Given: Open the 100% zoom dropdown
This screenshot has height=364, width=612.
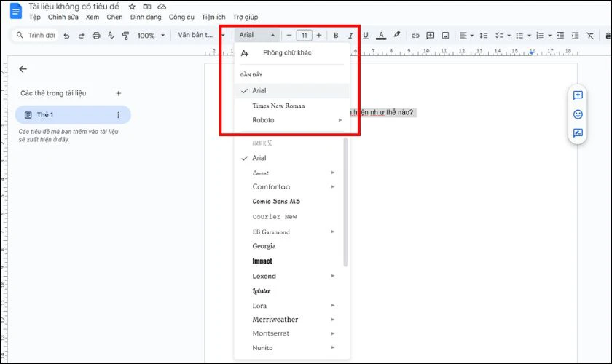Looking at the screenshot, I should (151, 36).
